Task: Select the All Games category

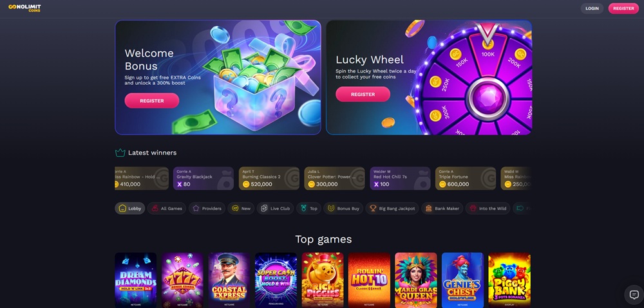Action: point(167,208)
